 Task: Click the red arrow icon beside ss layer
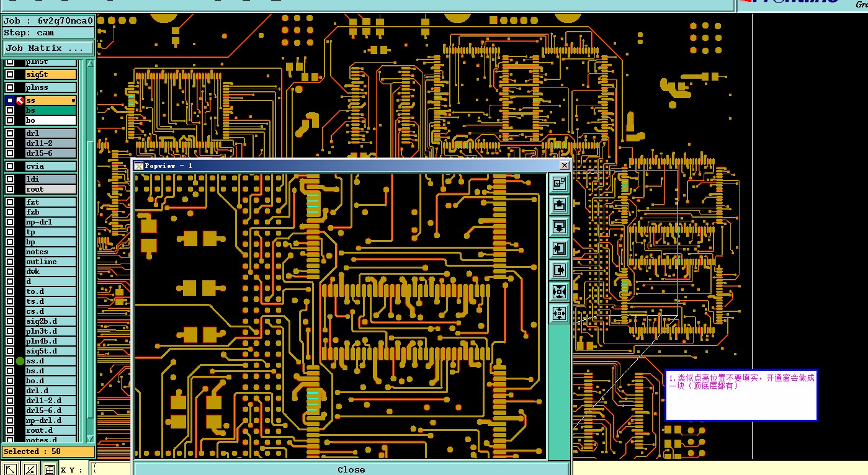coord(20,100)
